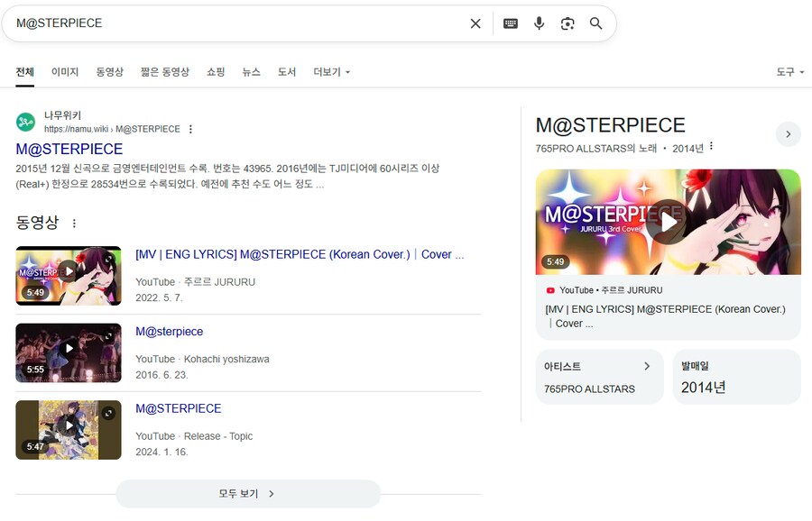Click the 발매일 2014년 card
The width and height of the screenshot is (812, 521).
coord(736,377)
